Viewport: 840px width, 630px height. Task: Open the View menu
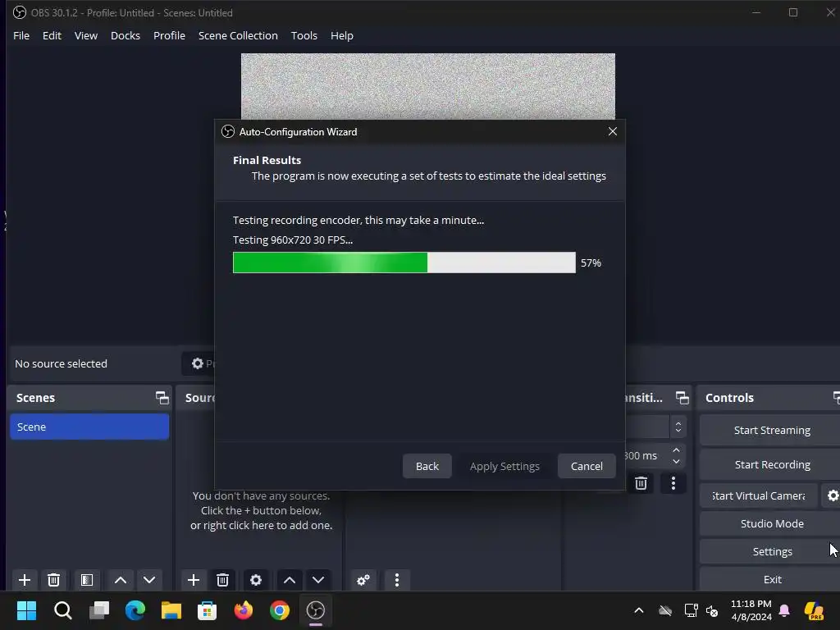(85, 35)
